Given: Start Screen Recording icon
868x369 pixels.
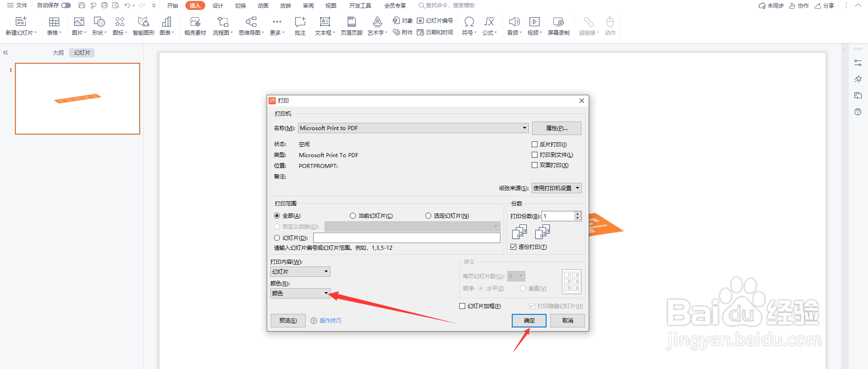Looking at the screenshot, I should (x=558, y=22).
